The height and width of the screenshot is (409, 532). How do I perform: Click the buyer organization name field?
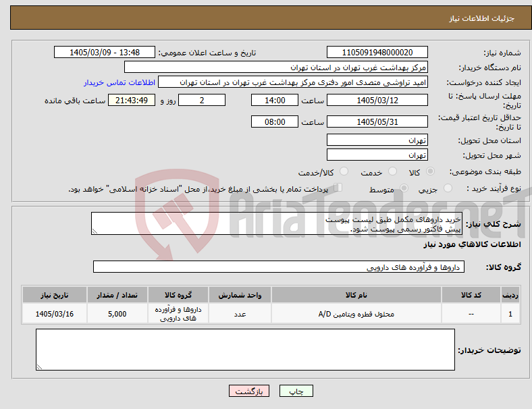coord(276,67)
